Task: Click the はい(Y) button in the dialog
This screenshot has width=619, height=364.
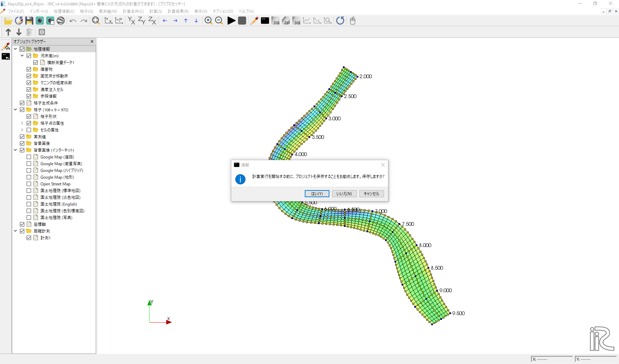Action: [x=317, y=194]
